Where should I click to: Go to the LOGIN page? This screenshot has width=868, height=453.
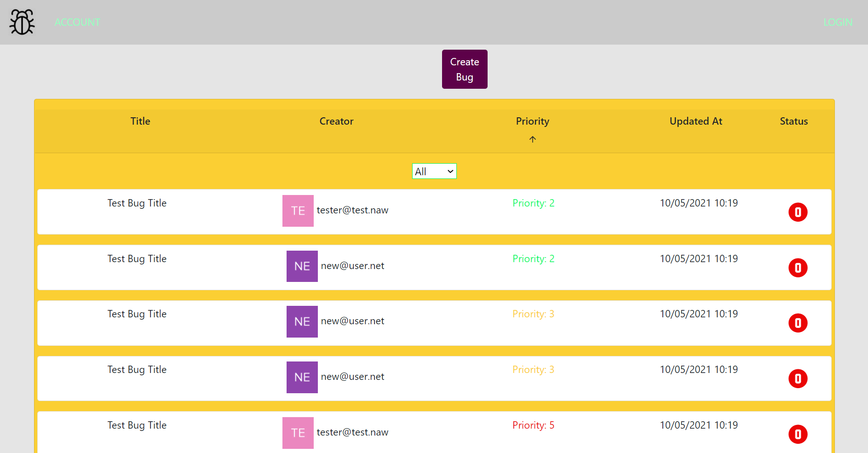click(x=838, y=22)
